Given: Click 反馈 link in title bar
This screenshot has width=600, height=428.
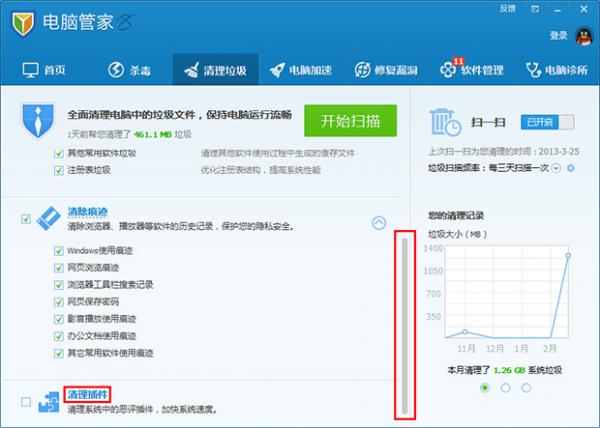Looking at the screenshot, I should point(508,9).
